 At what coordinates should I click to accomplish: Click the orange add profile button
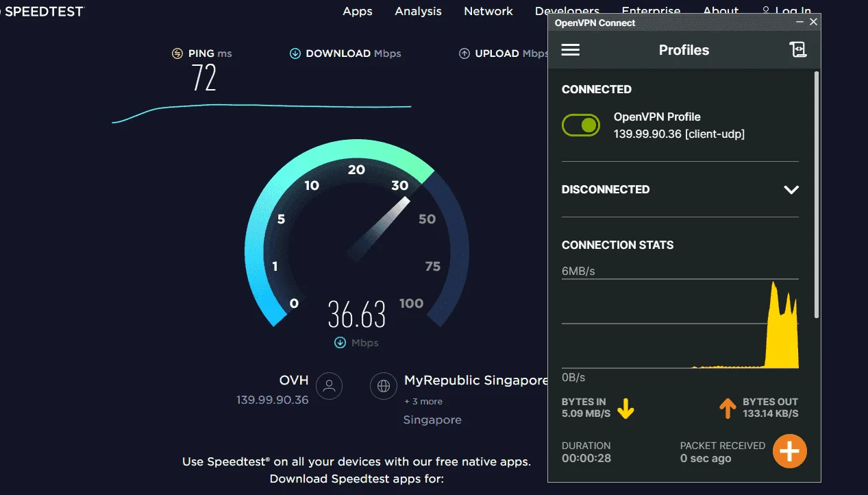790,451
